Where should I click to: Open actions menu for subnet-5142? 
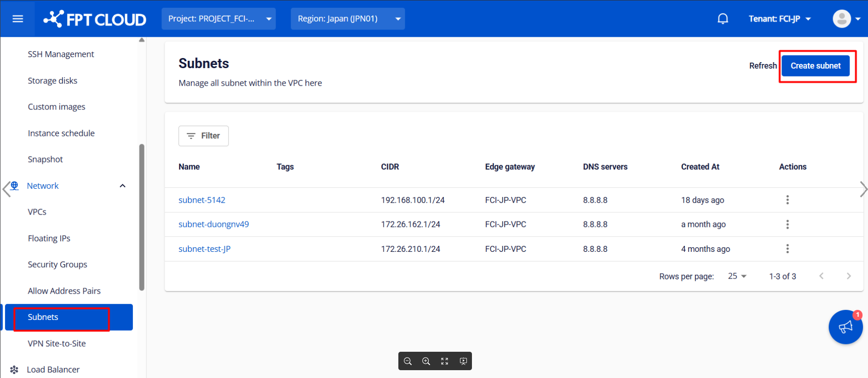pyautogui.click(x=787, y=200)
